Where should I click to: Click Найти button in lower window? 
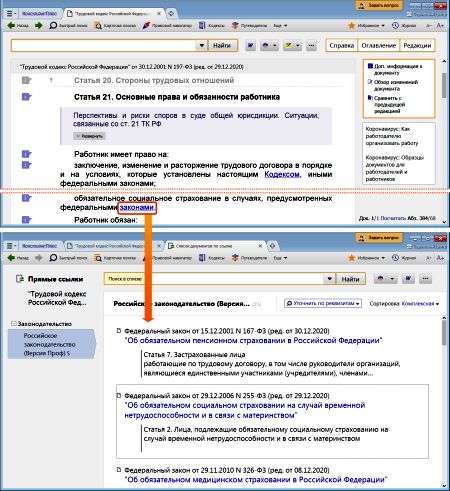tap(350, 279)
